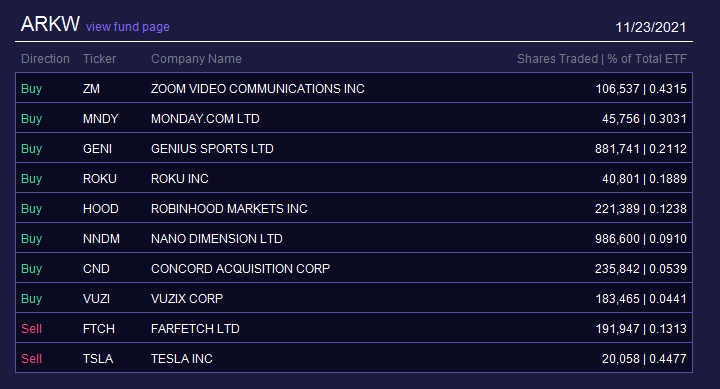Click the Shares Traded | % of Total ETF header

point(602,59)
